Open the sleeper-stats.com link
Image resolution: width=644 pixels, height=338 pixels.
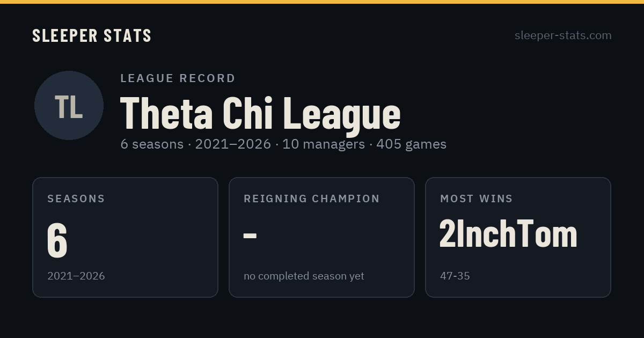(x=563, y=35)
